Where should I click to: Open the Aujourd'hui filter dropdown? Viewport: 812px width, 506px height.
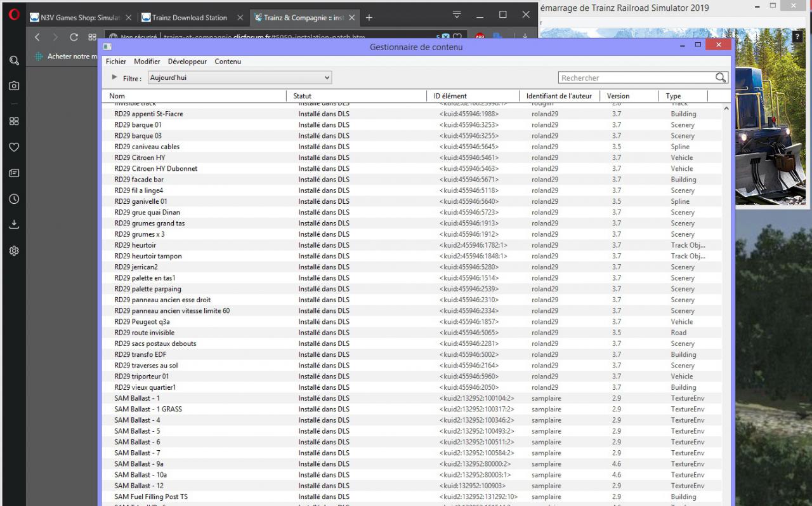240,77
